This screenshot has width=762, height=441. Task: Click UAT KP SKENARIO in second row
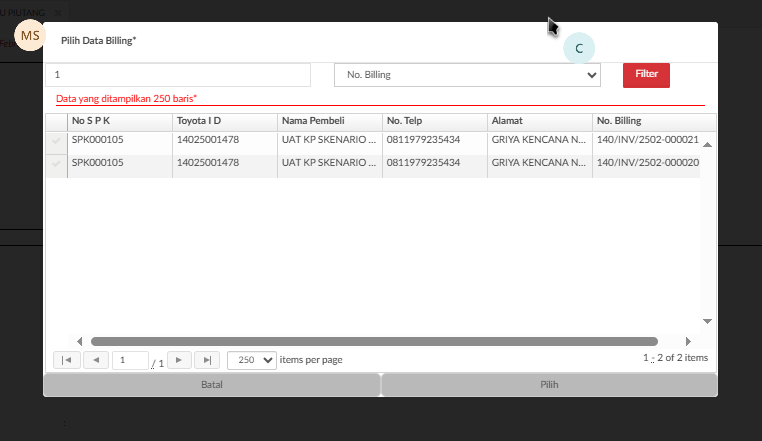click(329, 163)
